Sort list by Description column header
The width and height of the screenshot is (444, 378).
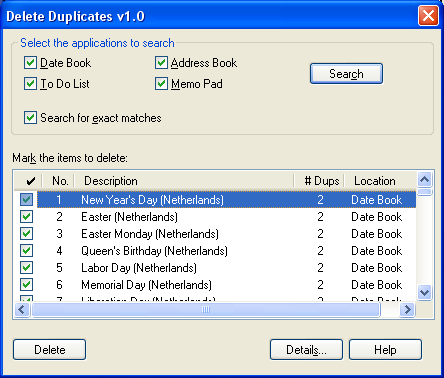184,181
